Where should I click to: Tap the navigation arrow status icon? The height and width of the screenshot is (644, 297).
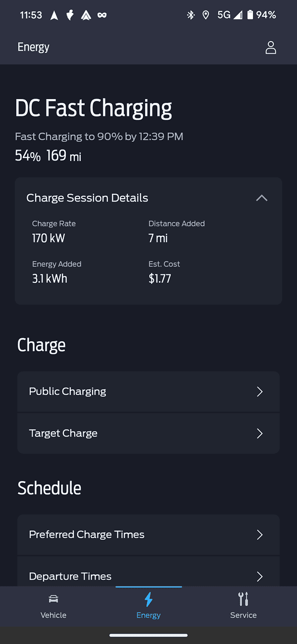[x=54, y=15]
